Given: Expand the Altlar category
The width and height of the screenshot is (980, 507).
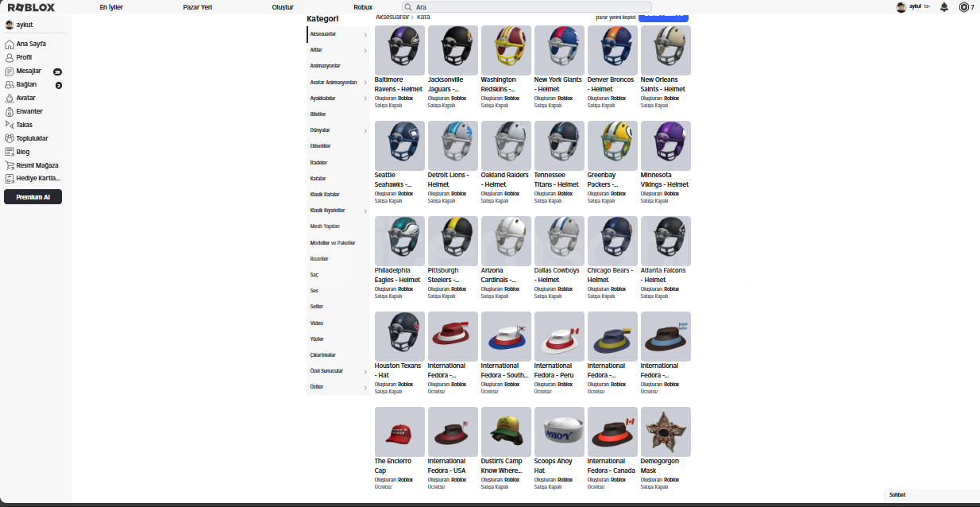Looking at the screenshot, I should click(365, 50).
